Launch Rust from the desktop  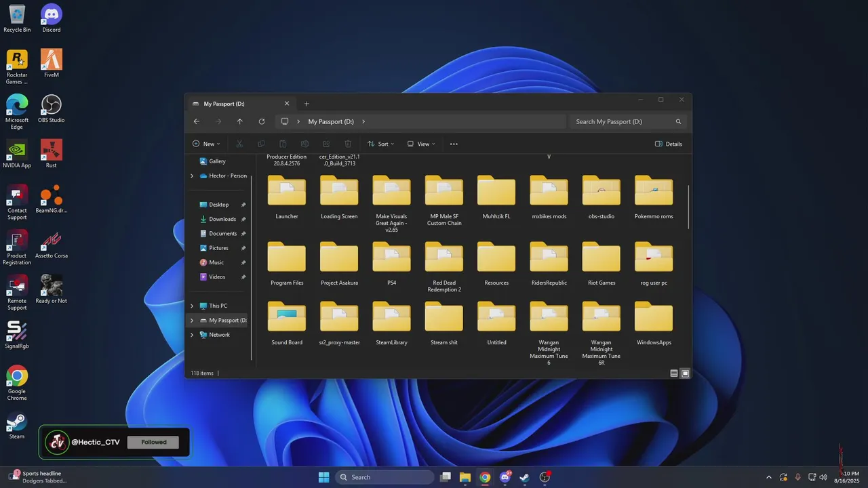pyautogui.click(x=51, y=155)
